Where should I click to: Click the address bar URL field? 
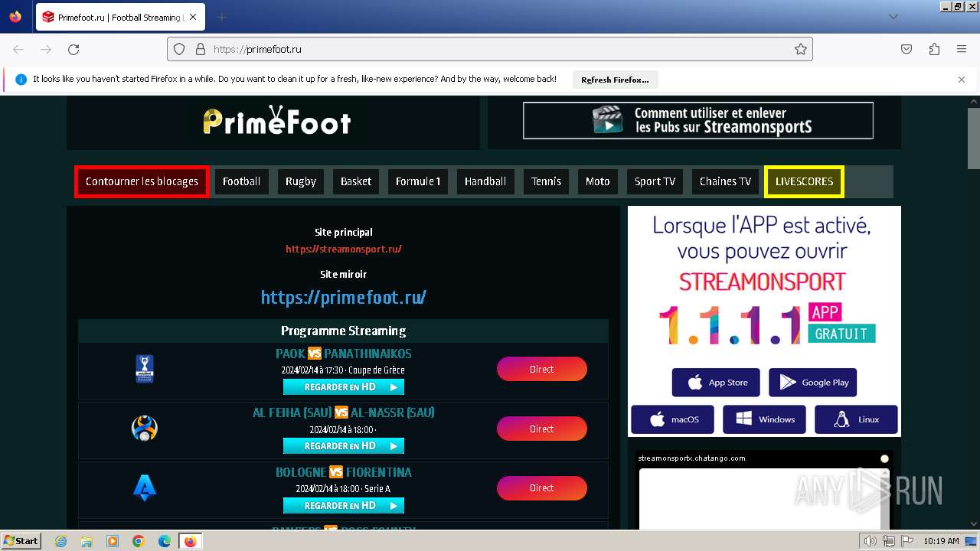pyautogui.click(x=490, y=49)
